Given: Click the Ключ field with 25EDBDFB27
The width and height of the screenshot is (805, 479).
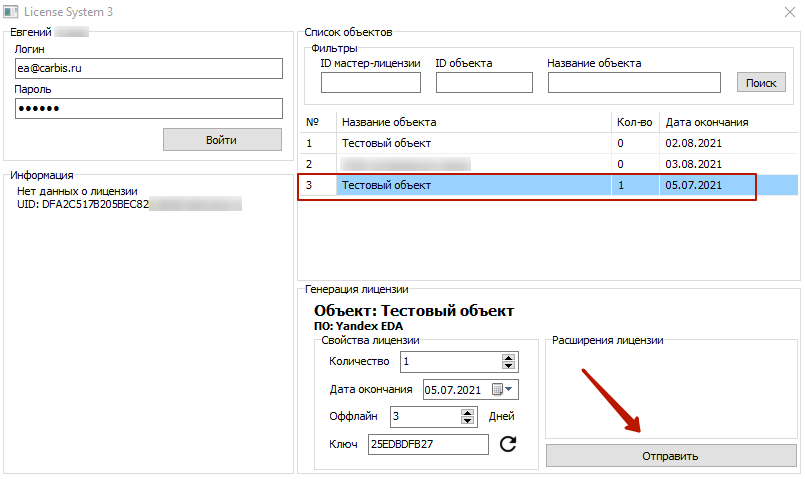Looking at the screenshot, I should 428,444.
